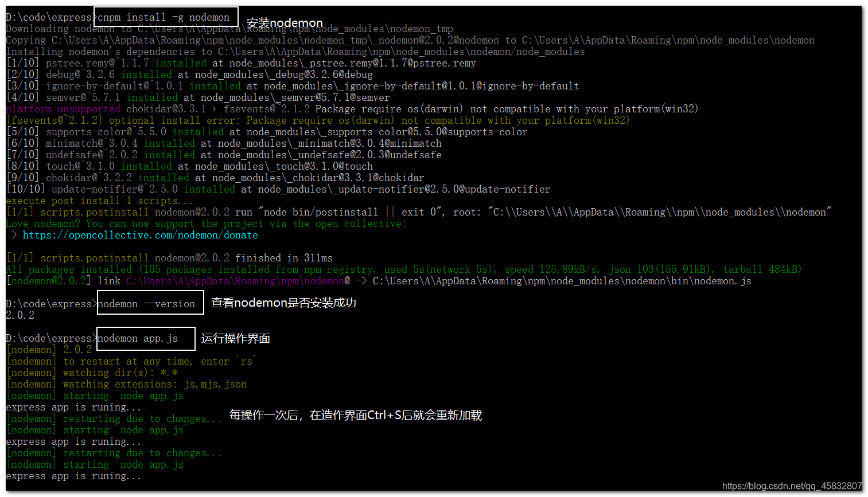Click the '[5/10] supports-color' install line
The image size is (868, 497).
click(x=267, y=132)
